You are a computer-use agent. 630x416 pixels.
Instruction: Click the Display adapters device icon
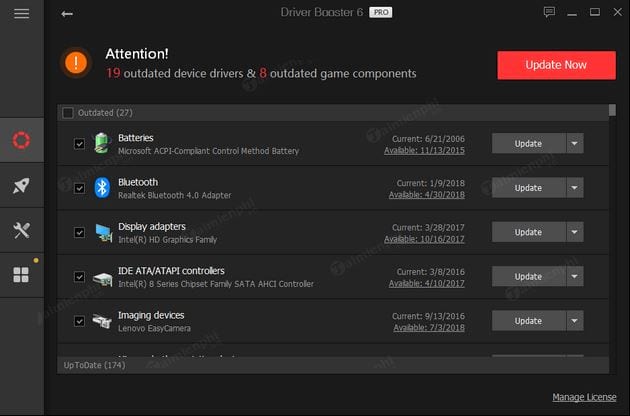(x=104, y=232)
